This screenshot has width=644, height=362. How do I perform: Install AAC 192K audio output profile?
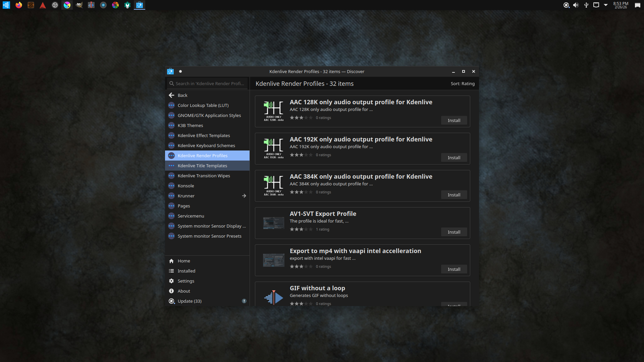(454, 158)
